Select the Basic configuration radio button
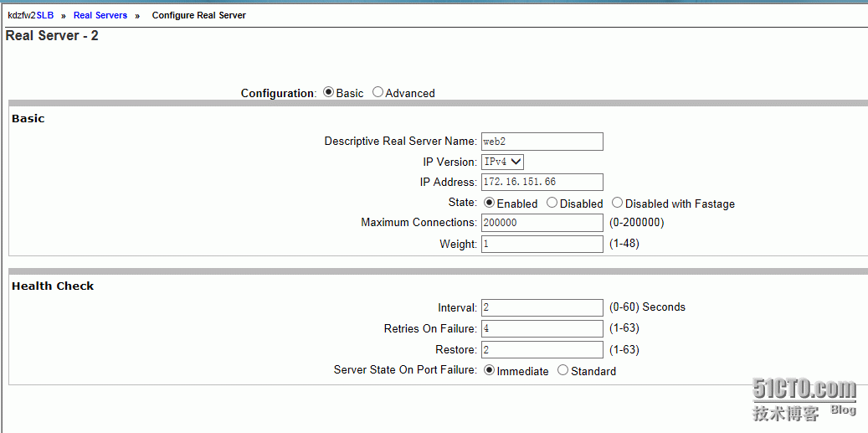 pos(328,92)
